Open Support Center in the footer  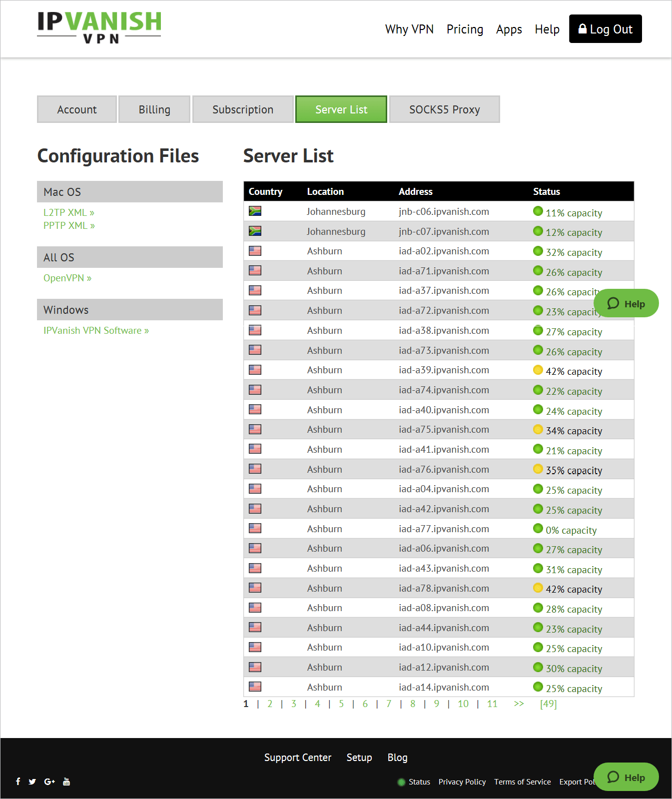coord(298,758)
